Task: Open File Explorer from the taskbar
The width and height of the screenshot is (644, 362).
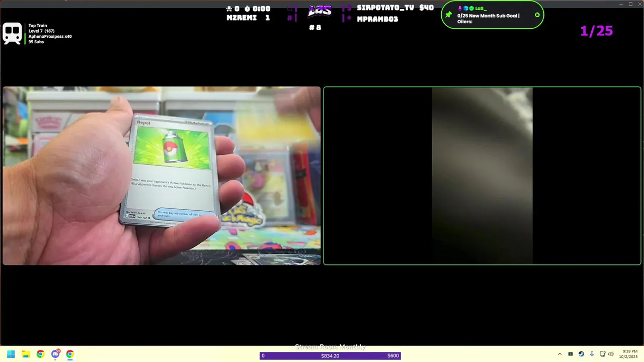Action: tap(26, 354)
